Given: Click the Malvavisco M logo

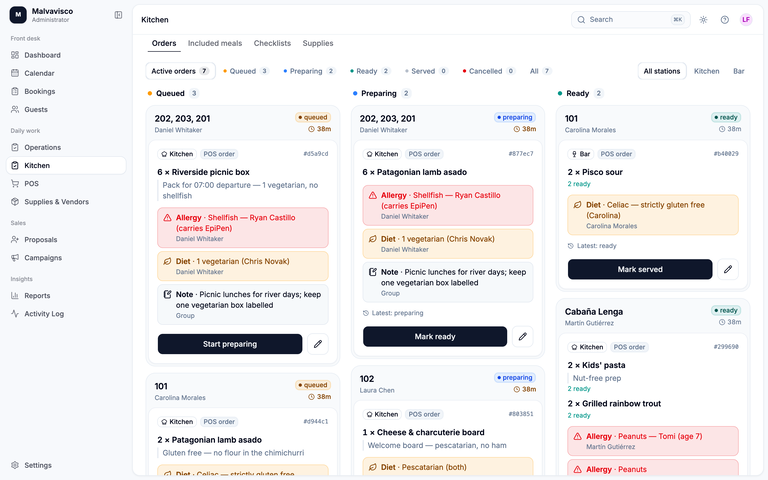Looking at the screenshot, I should [18, 15].
